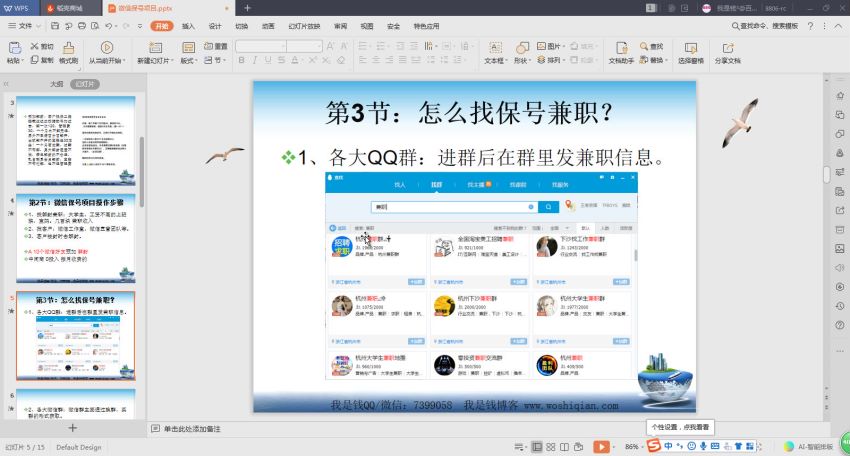Open the Review (审阅) ribbon tab
This screenshot has width=850, height=456.
340,26
